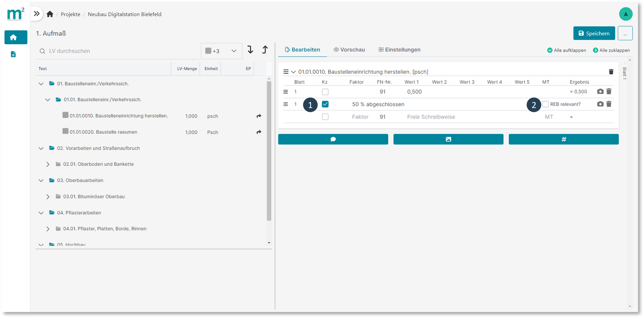This screenshot has width=644, height=318.
Task: Open the document icon in left sidebar
Action: point(13,54)
